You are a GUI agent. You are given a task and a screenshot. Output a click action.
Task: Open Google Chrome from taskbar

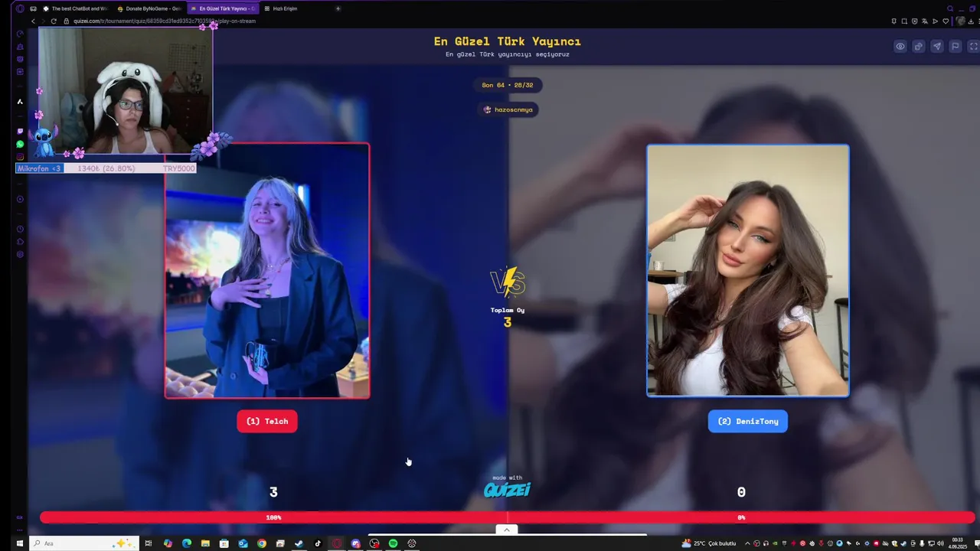[262, 543]
